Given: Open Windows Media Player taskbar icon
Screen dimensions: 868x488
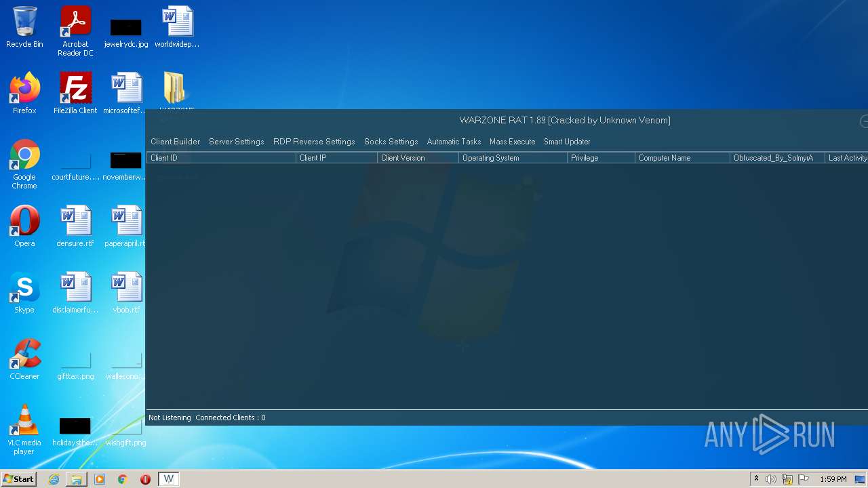Looking at the screenshot, I should (x=100, y=479).
